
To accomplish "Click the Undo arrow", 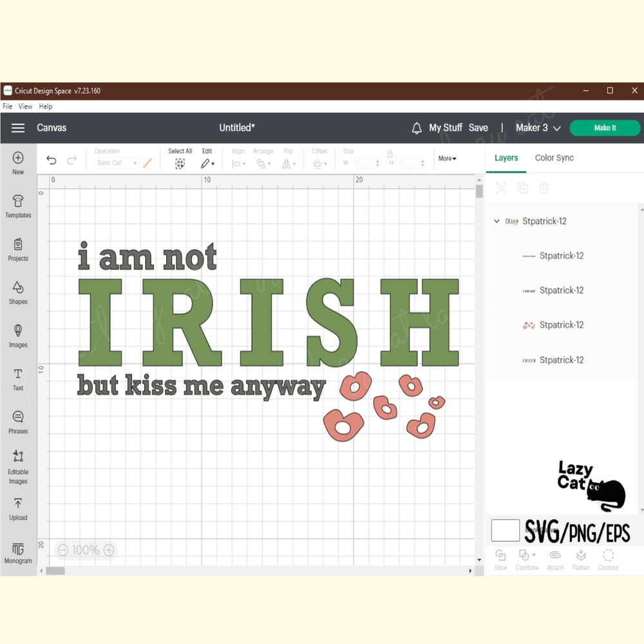I will click(x=52, y=159).
